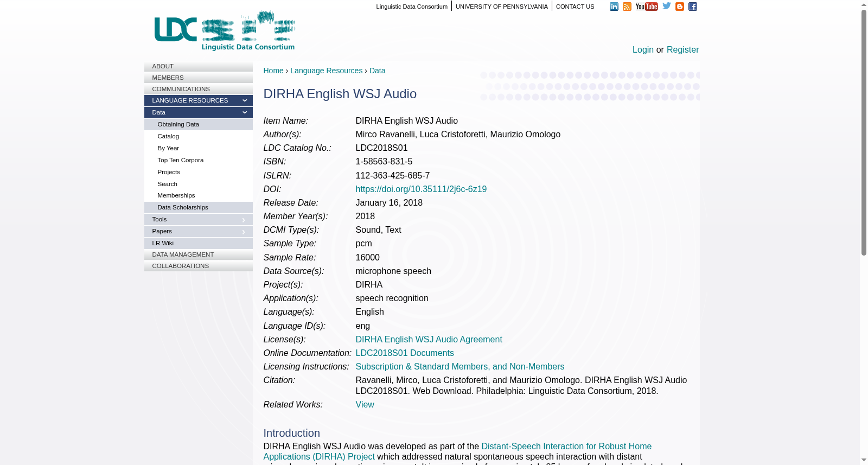Open CONTACT US top link
Screen dimensions: 868x465
[575, 7]
